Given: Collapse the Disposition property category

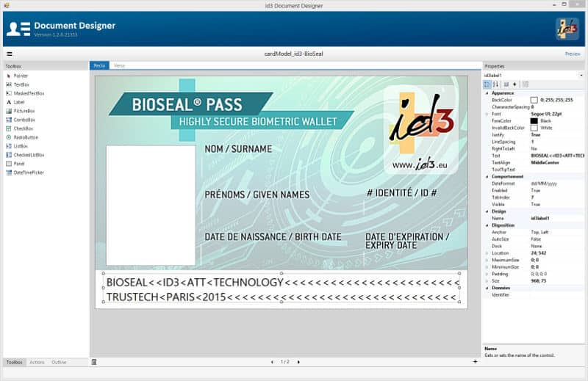Looking at the screenshot, I should tap(487, 225).
